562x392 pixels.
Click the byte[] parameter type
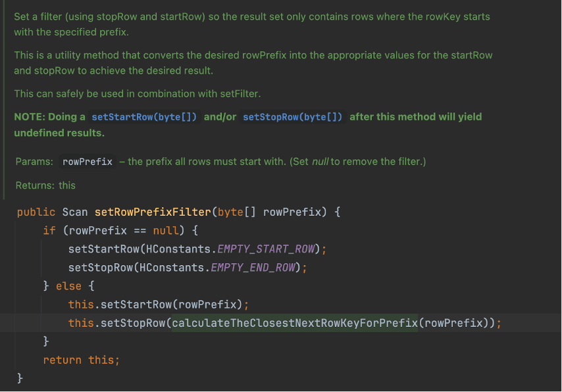point(236,212)
